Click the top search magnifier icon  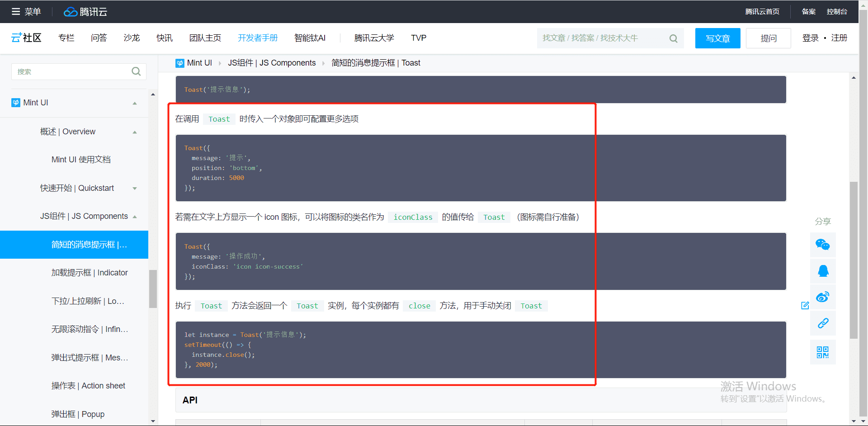pyautogui.click(x=673, y=38)
